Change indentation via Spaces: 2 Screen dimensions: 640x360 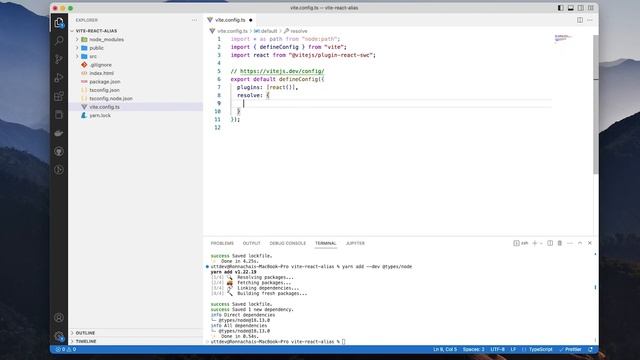(473, 349)
